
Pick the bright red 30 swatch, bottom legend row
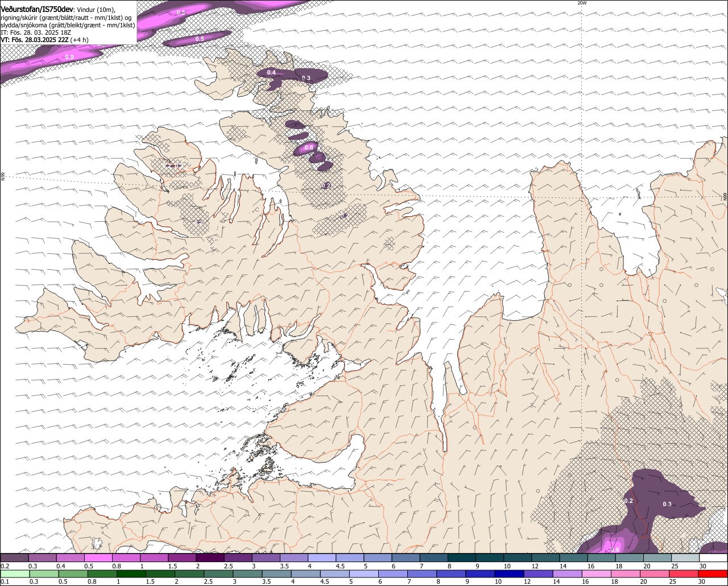(713, 573)
